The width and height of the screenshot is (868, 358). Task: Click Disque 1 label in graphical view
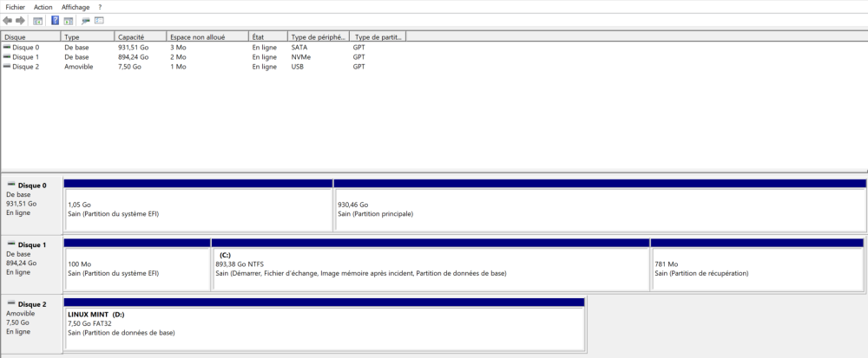[32, 244]
